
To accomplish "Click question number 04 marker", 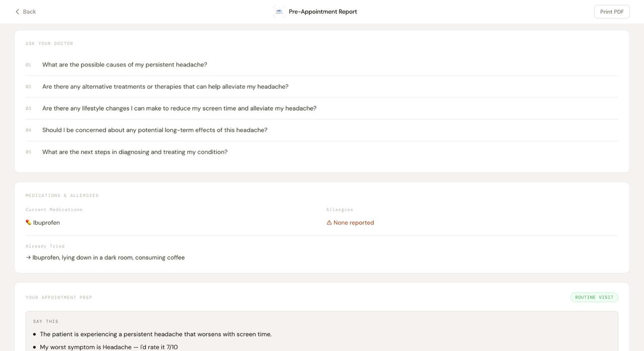I will (x=28, y=130).
